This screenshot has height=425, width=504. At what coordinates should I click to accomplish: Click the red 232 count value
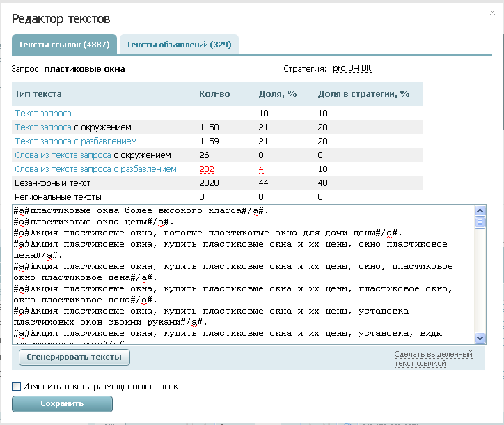click(x=207, y=169)
